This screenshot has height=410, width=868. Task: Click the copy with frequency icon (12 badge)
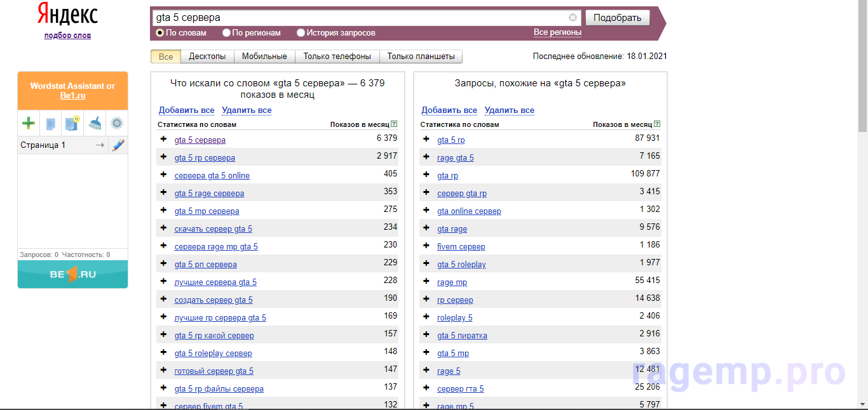click(72, 123)
